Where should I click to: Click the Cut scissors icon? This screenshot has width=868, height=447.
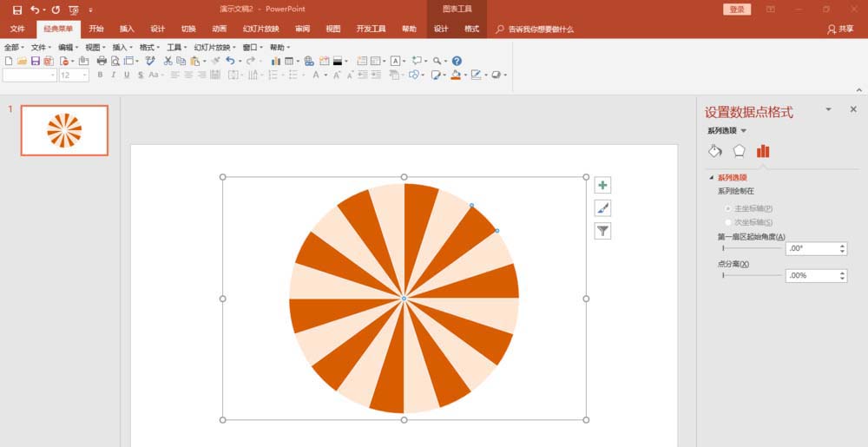[168, 61]
